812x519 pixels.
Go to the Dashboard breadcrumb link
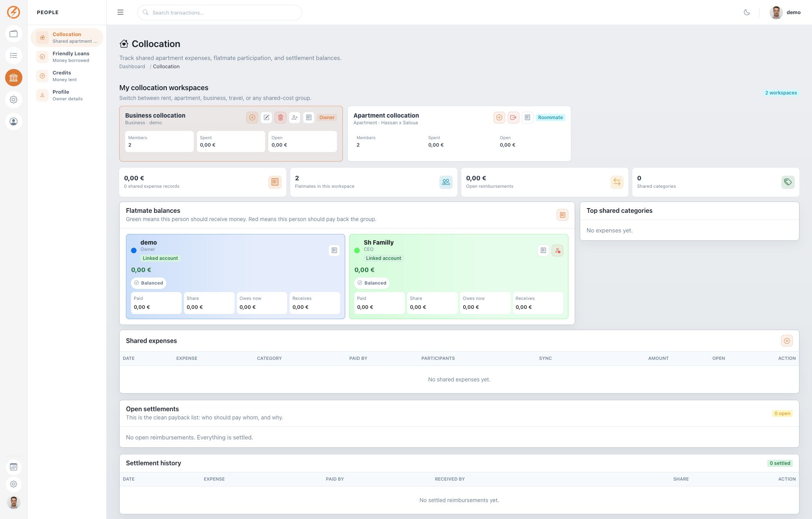[x=132, y=67]
